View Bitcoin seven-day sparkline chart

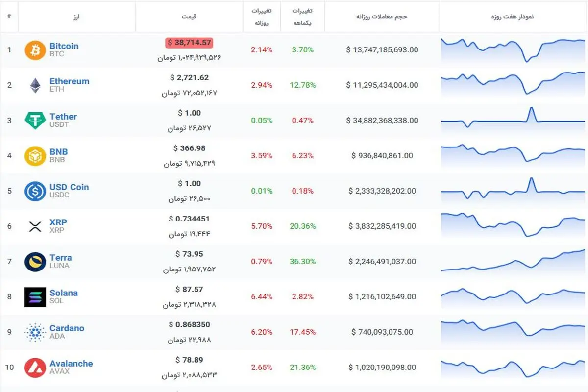tap(513, 50)
